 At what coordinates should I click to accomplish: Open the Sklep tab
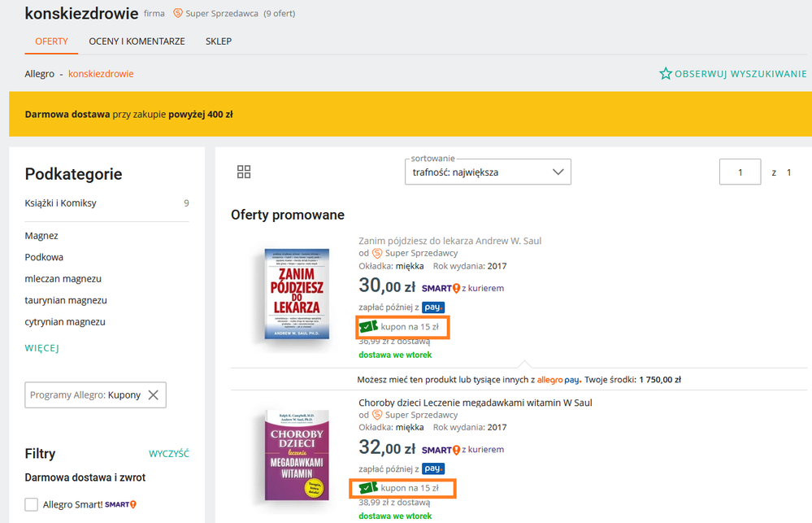coord(219,41)
